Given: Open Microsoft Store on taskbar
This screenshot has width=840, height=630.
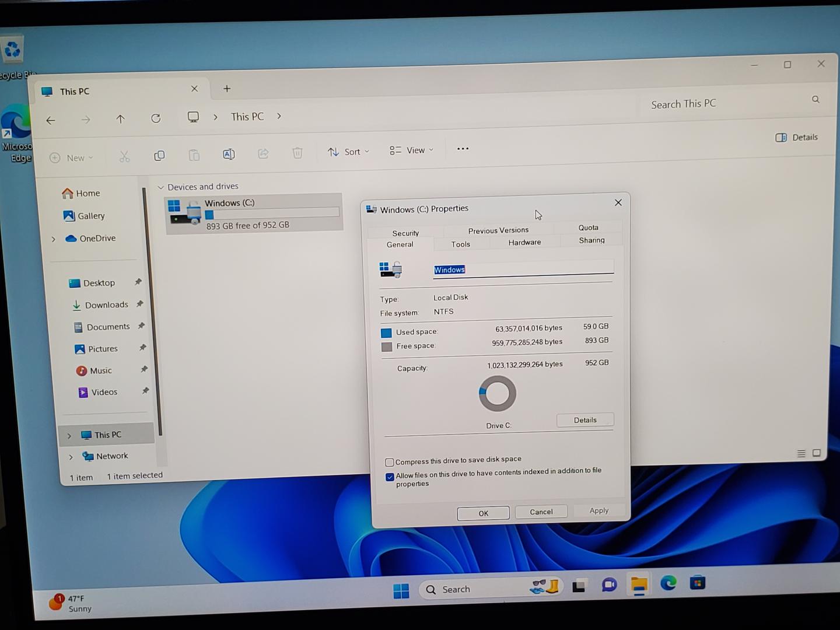Looking at the screenshot, I should coord(698,582).
